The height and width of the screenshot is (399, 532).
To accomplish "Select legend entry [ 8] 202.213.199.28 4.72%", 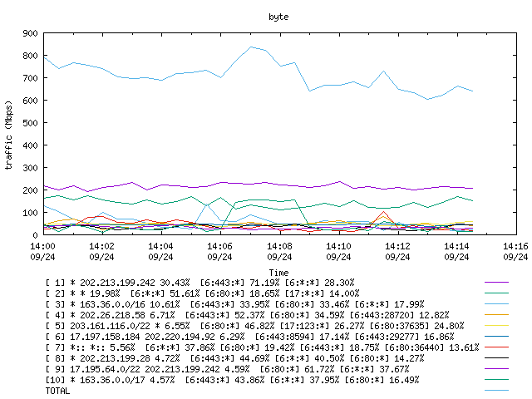I will [x=234, y=358].
